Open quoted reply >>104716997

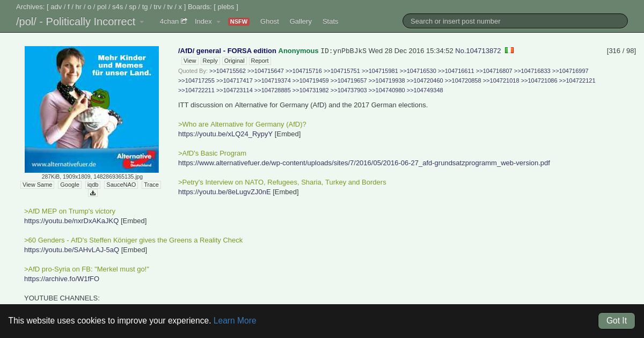[x=570, y=71]
